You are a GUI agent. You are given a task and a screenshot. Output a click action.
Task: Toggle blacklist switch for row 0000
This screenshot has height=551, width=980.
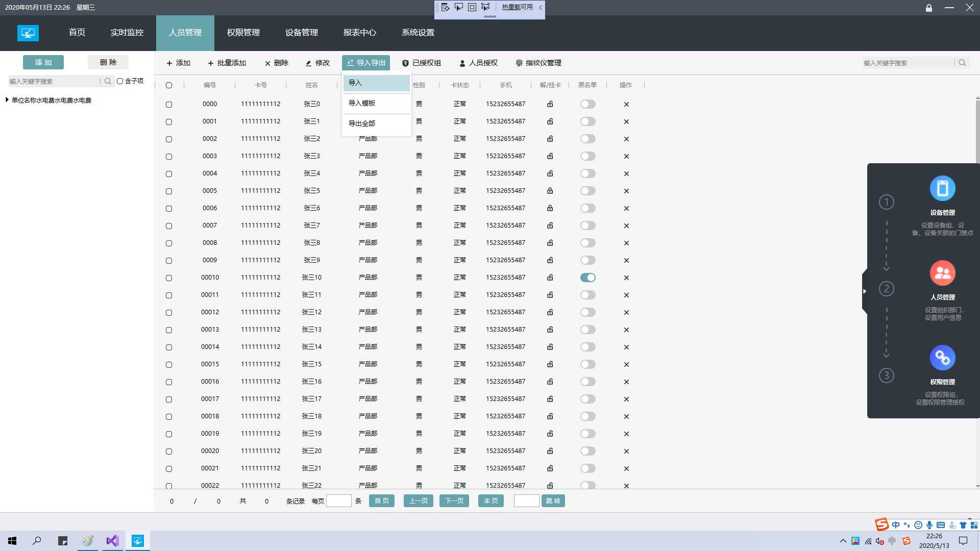point(587,104)
